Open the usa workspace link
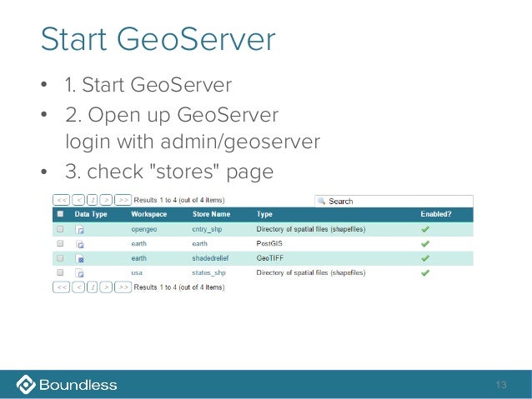The height and width of the screenshot is (399, 532). [137, 273]
